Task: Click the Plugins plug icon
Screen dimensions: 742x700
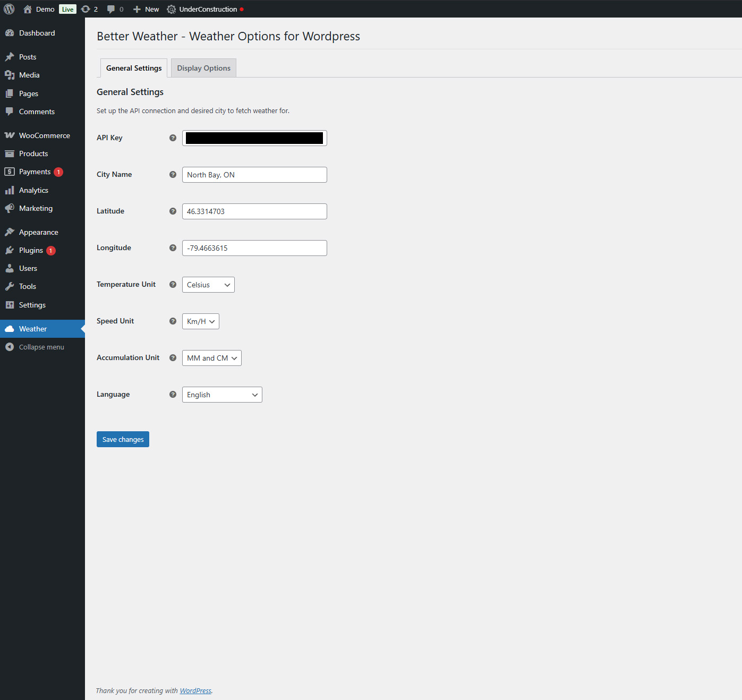Action: pos(10,250)
